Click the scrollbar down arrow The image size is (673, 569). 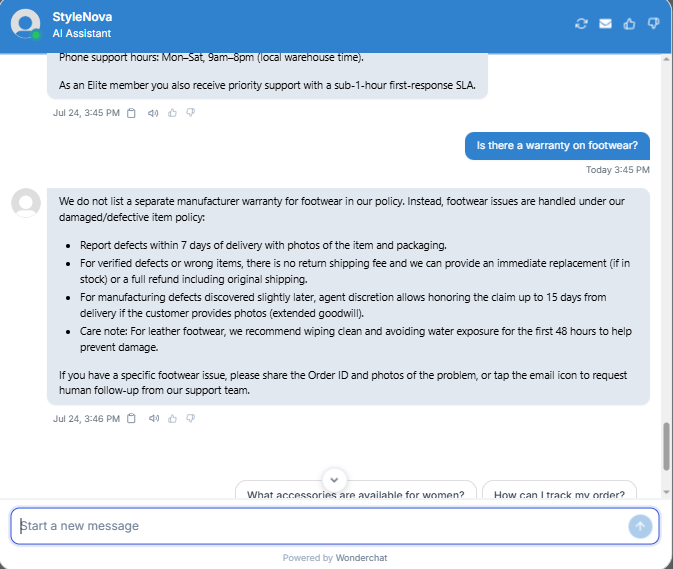[666, 492]
